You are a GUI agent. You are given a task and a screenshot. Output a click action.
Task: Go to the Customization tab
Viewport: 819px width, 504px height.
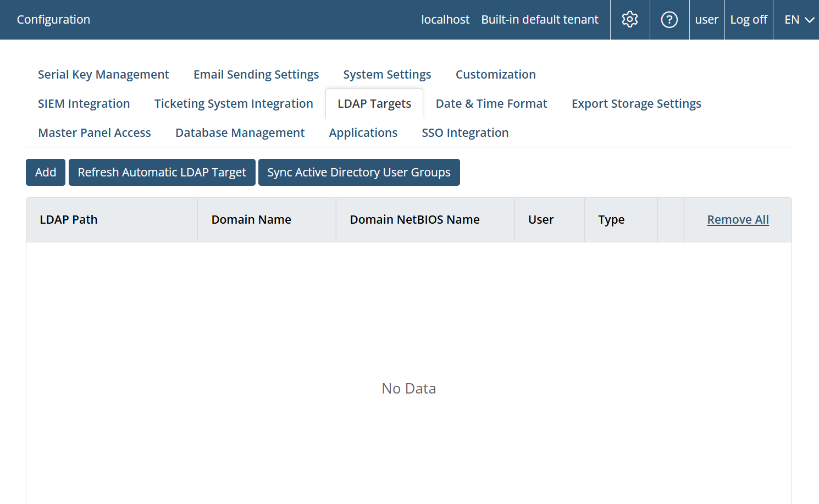point(495,75)
